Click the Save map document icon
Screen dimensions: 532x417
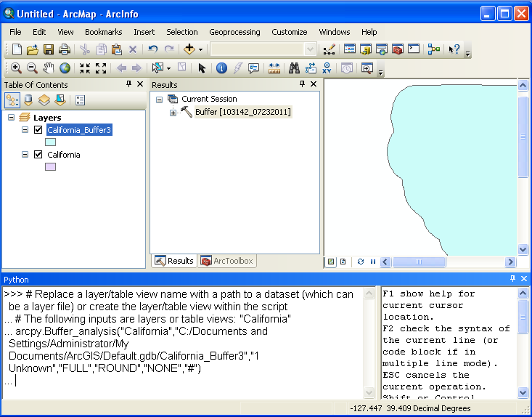49,49
